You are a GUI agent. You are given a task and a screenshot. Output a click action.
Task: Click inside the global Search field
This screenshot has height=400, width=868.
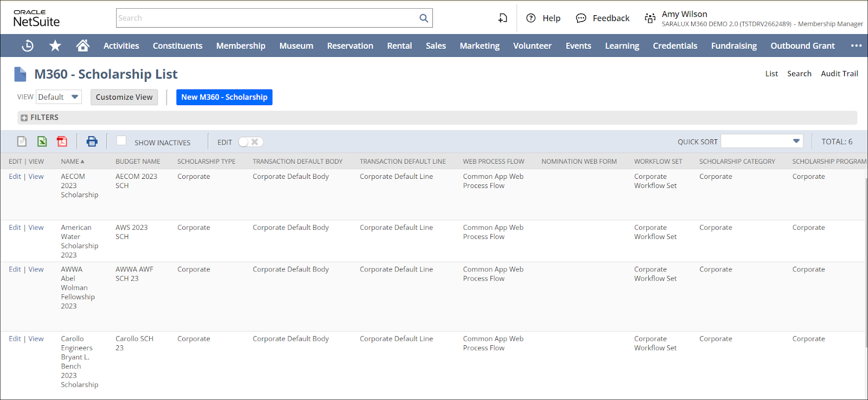pos(266,18)
